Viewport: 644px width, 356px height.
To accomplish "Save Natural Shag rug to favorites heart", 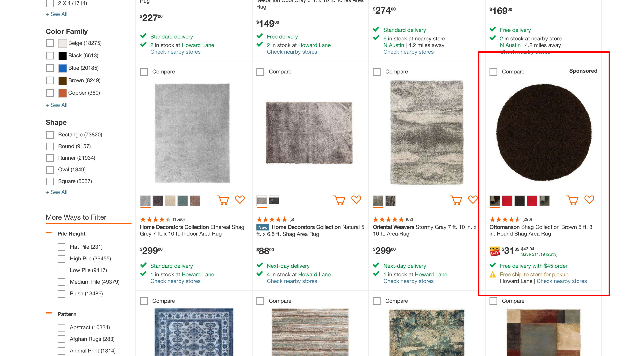I will pos(356,199).
